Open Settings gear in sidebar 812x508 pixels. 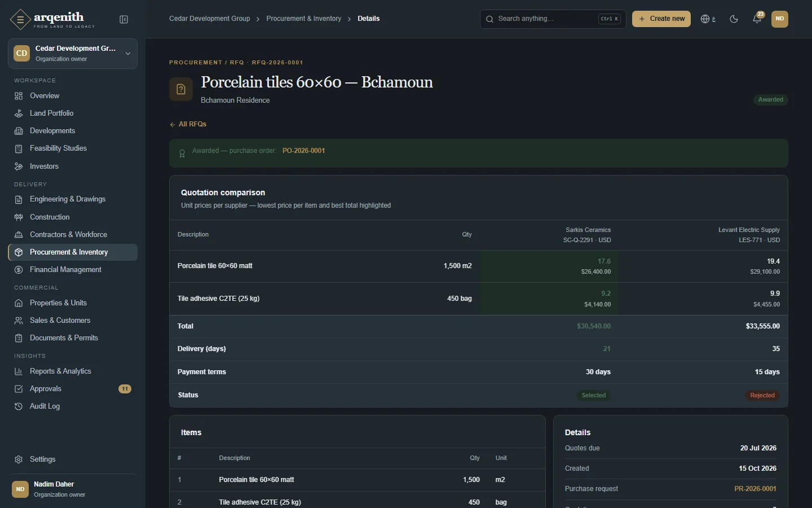point(19,459)
